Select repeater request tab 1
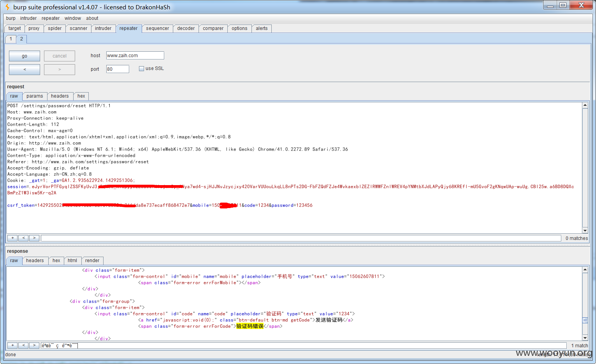 11,39
